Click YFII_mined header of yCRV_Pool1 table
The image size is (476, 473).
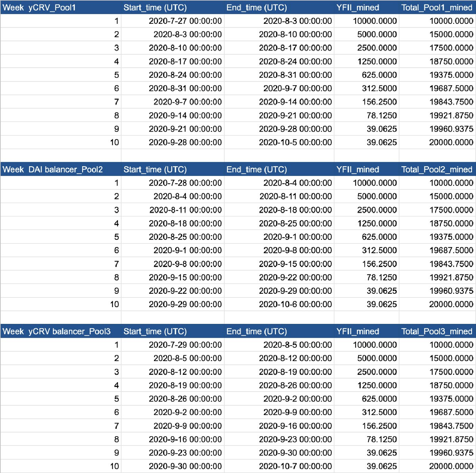[367, 7]
